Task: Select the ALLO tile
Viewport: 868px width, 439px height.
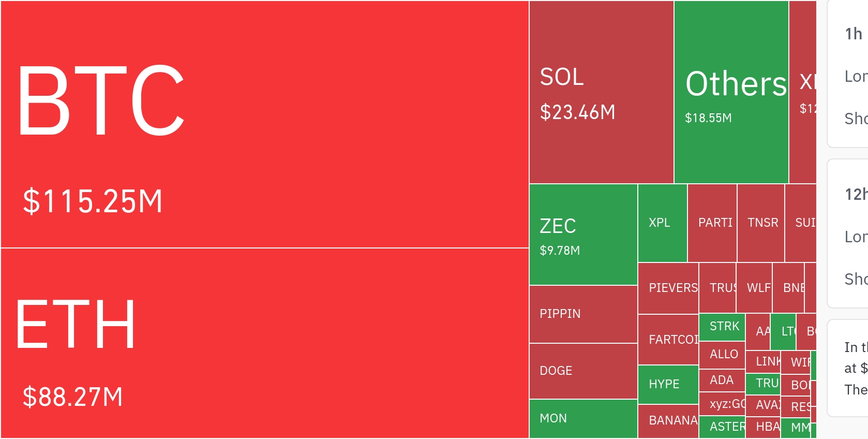Action: [x=722, y=355]
